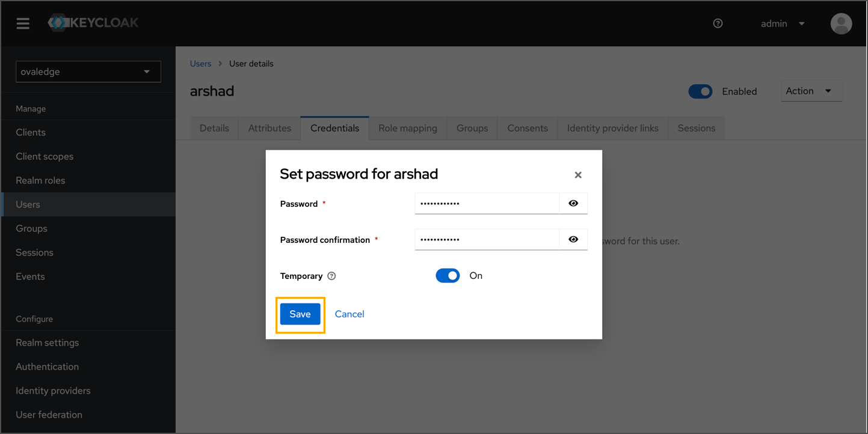This screenshot has width=868, height=434.
Task: Close the Set password dialog
Action: click(578, 175)
